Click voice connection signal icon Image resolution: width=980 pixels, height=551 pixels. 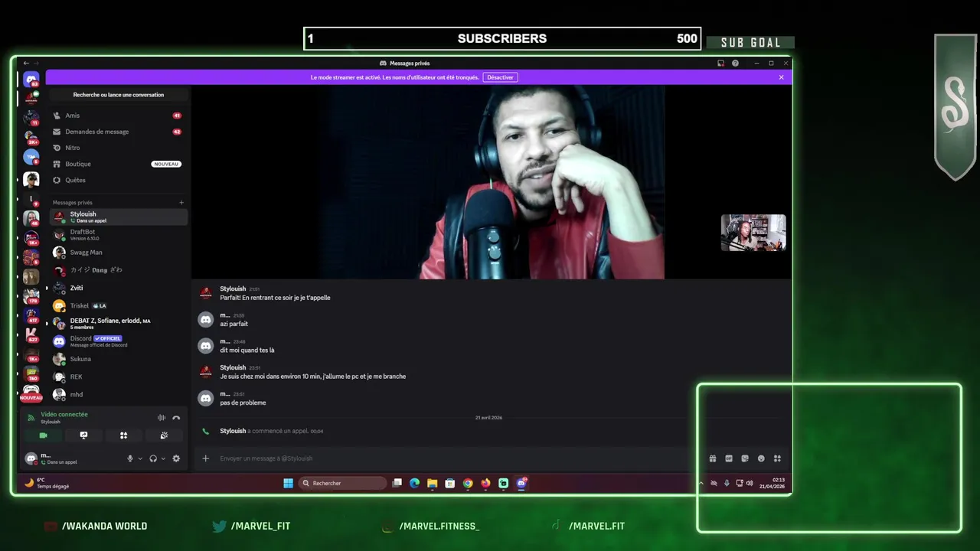[31, 418]
